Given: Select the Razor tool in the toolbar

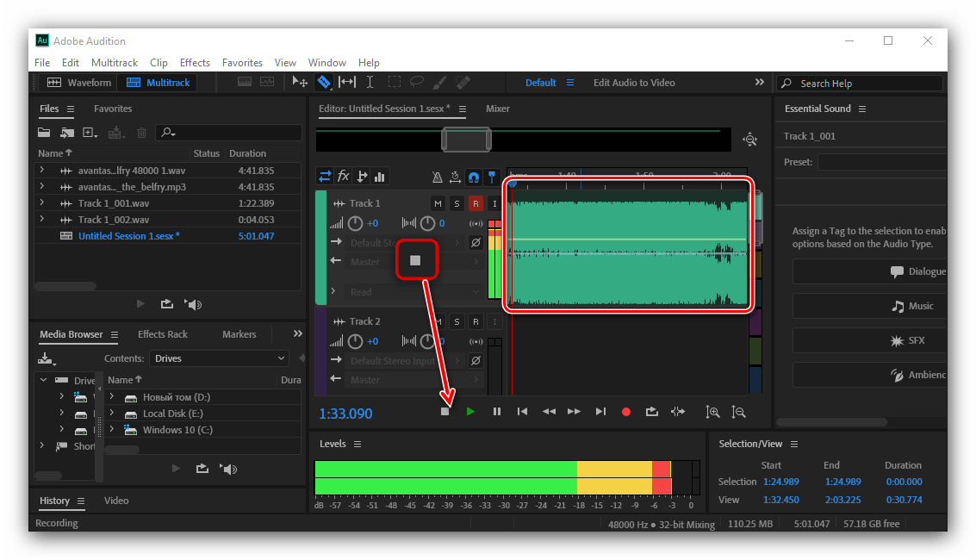Looking at the screenshot, I should tap(324, 83).
